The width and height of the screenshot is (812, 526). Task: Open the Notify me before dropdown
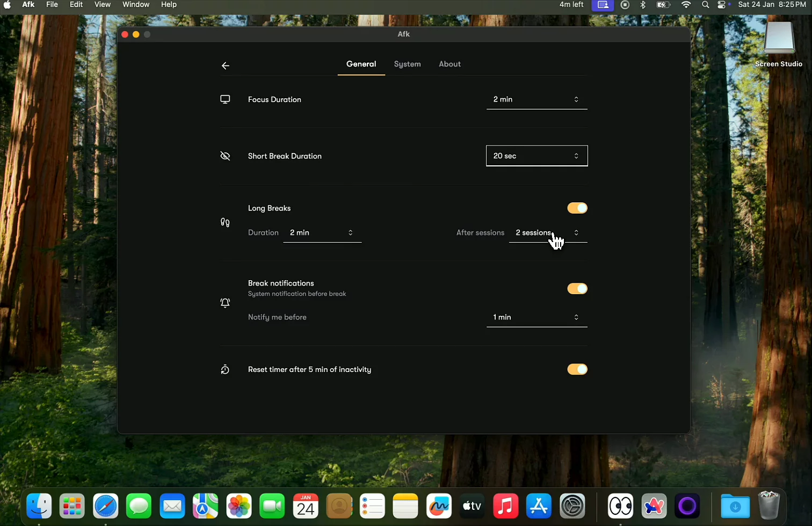point(536,317)
